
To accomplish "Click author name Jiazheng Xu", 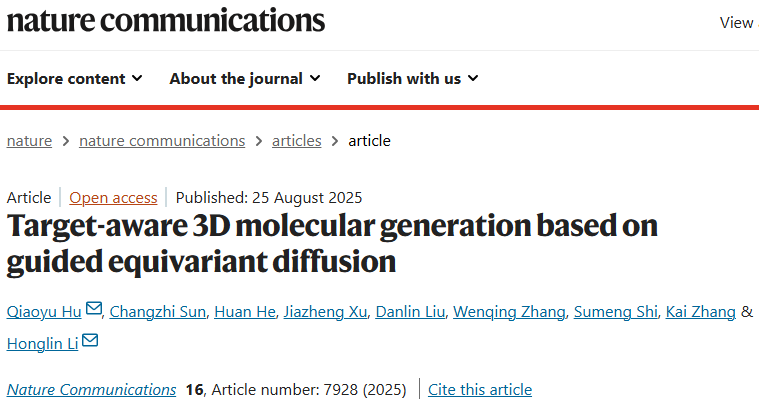I will pyautogui.click(x=325, y=312).
